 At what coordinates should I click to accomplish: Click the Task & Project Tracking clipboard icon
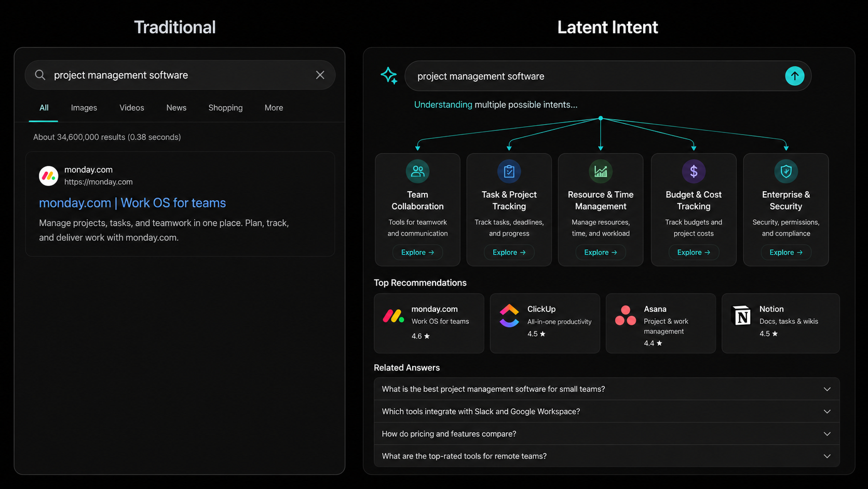click(x=509, y=171)
